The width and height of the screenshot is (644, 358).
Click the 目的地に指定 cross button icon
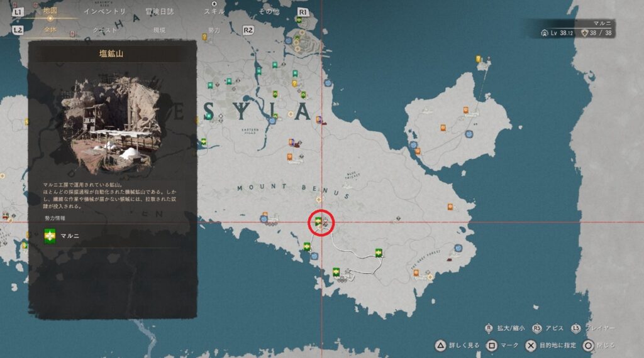(x=531, y=345)
